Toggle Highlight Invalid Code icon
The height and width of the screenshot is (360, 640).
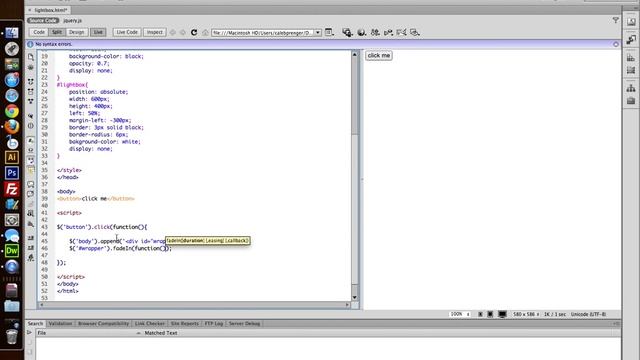coord(31,150)
